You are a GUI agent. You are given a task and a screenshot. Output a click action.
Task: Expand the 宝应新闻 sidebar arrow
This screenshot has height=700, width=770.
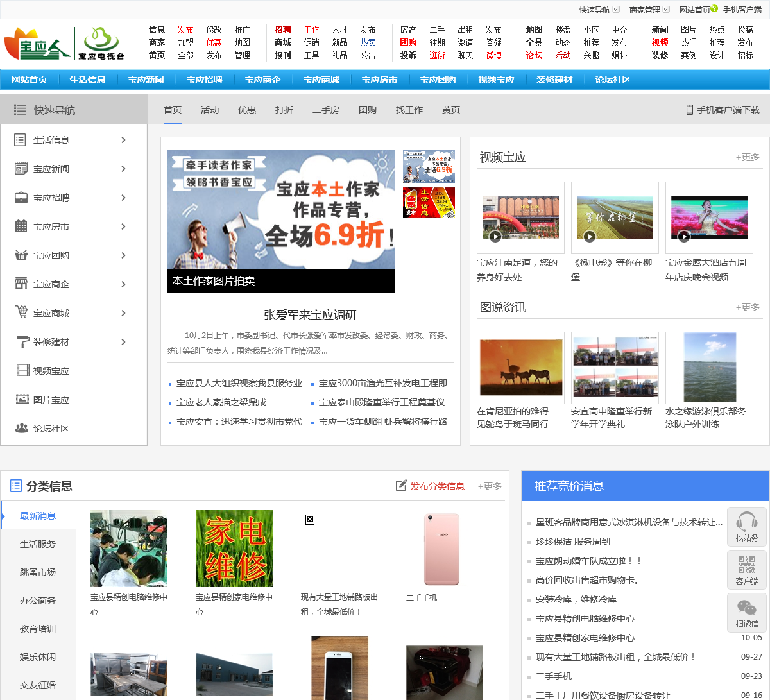[x=124, y=169]
